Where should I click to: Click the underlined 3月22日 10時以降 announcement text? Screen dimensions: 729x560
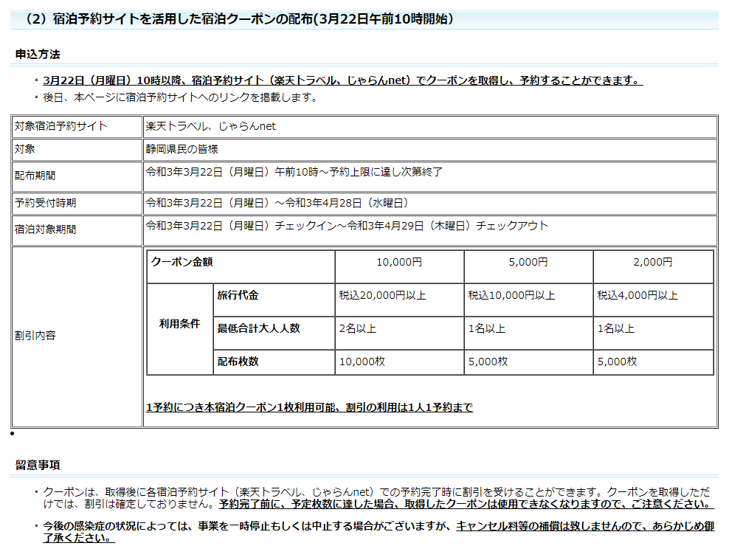[x=342, y=80]
